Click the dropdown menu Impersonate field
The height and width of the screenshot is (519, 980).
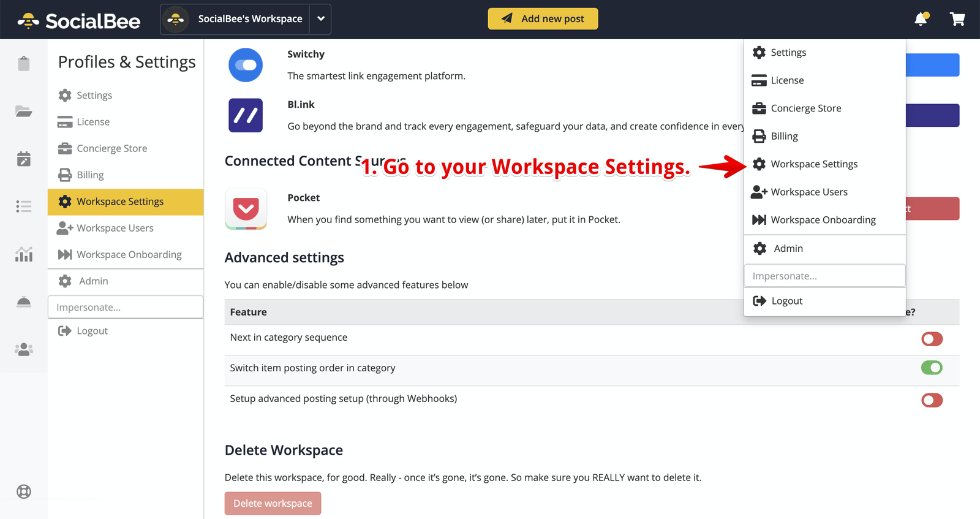coord(824,276)
